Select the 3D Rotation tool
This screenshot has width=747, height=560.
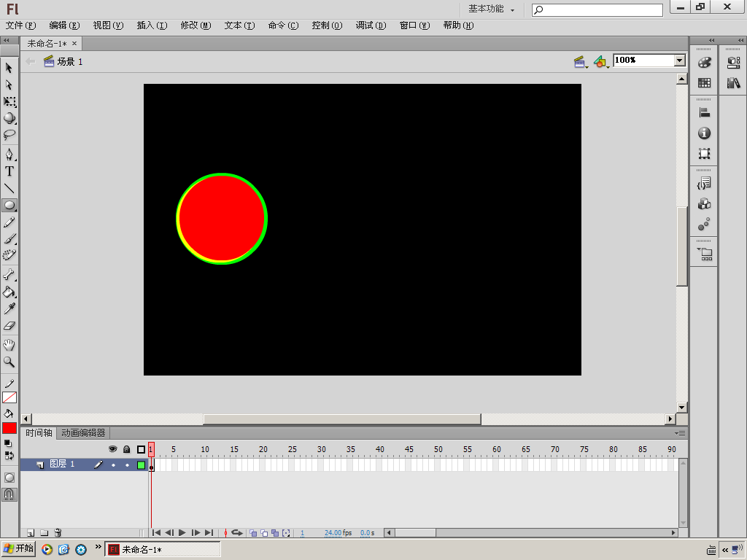pos(9,118)
